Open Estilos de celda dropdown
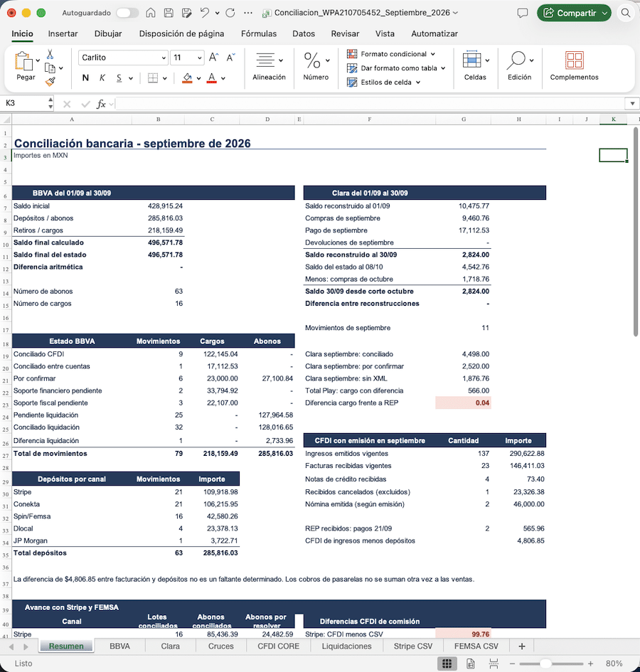The image size is (640, 672). (x=384, y=82)
